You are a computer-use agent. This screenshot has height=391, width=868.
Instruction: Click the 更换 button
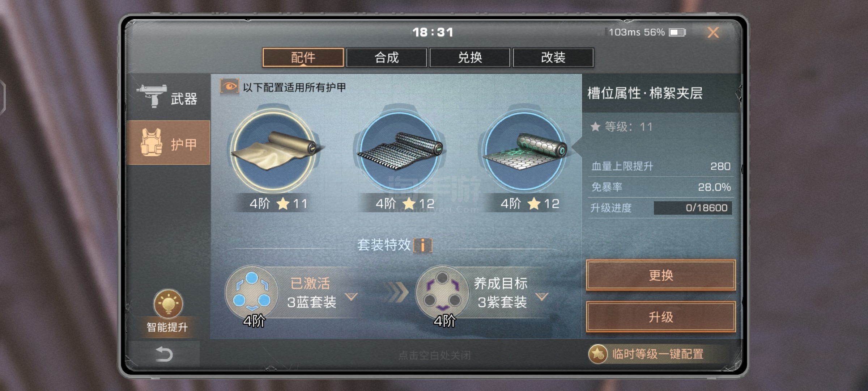661,275
